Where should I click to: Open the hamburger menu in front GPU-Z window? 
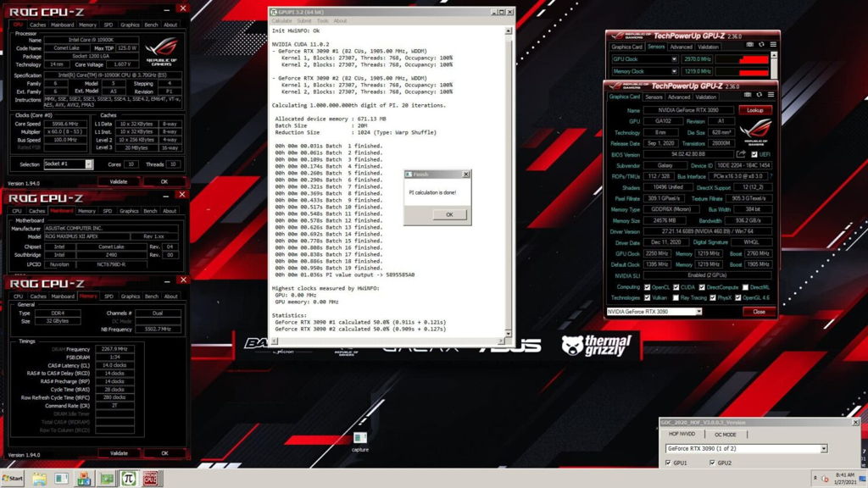771,95
